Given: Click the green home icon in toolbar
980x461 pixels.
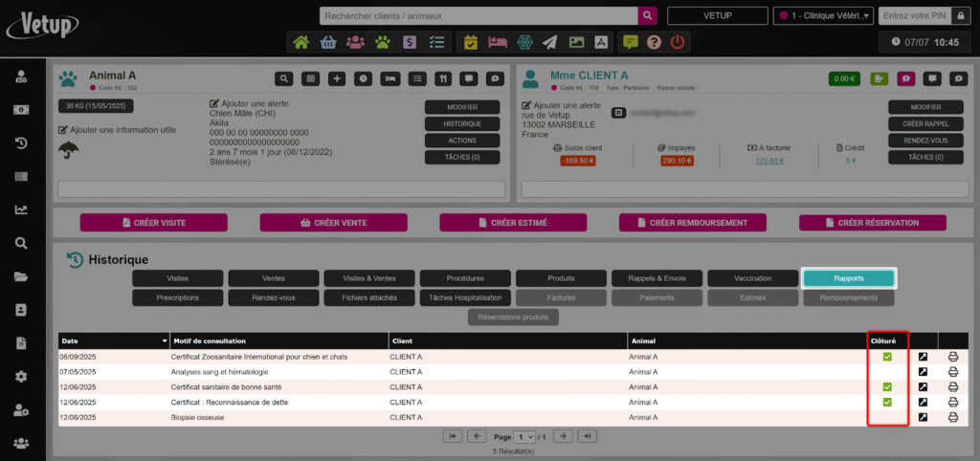Looking at the screenshot, I should 301,42.
